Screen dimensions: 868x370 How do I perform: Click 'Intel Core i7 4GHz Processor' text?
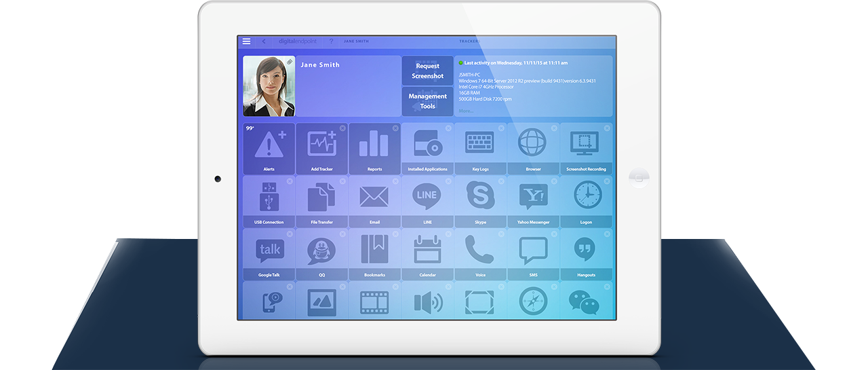click(486, 87)
